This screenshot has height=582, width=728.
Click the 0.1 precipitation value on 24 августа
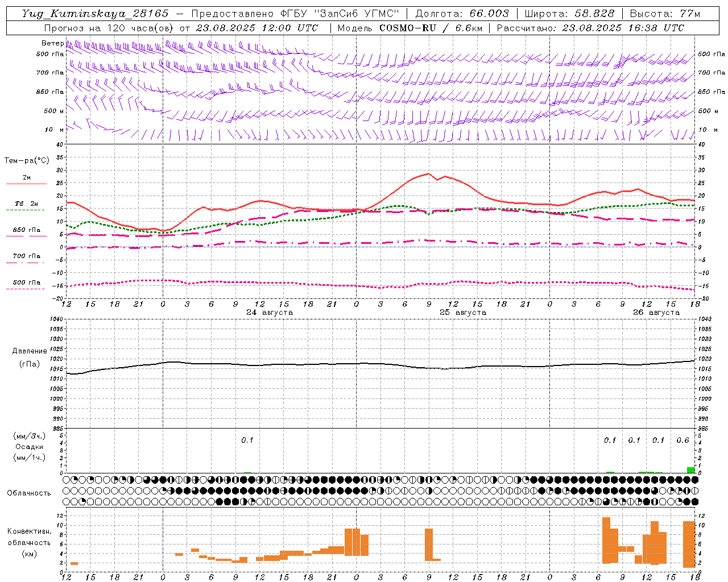pyautogui.click(x=247, y=440)
